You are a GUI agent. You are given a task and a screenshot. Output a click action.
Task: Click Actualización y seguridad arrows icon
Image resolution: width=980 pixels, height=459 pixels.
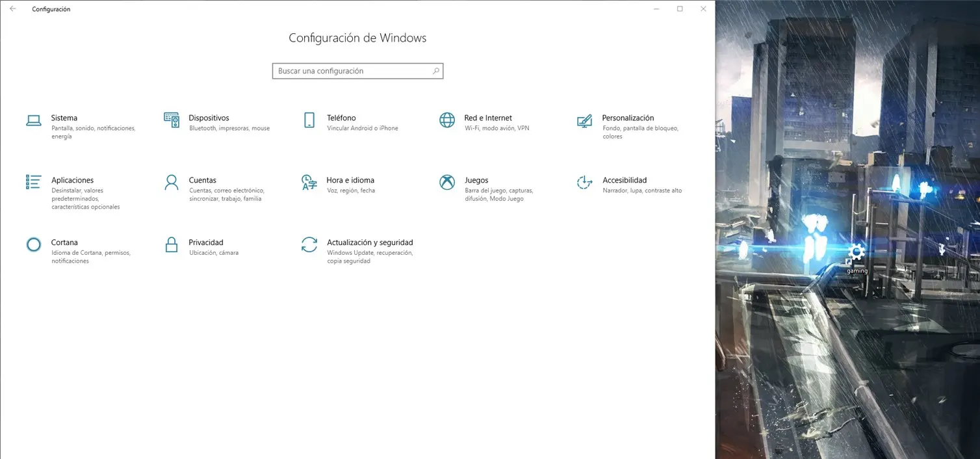click(x=309, y=244)
